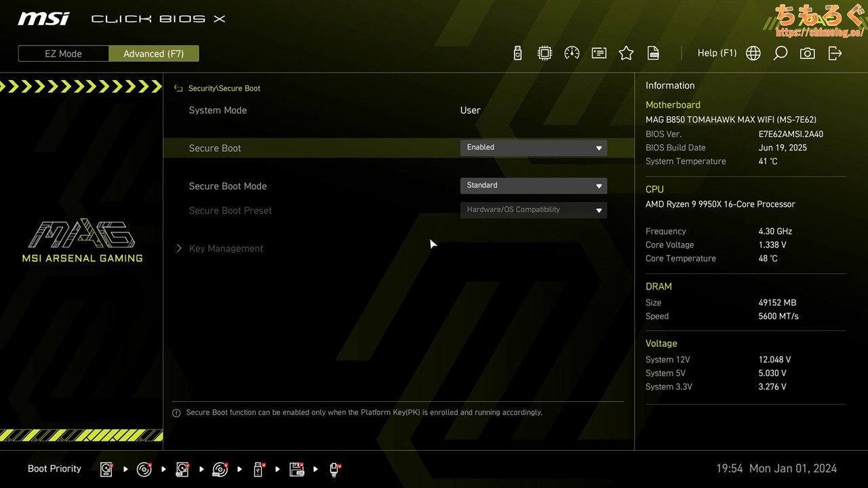Click the exit icon in top toolbar
The image size is (868, 488).
[x=835, y=54]
